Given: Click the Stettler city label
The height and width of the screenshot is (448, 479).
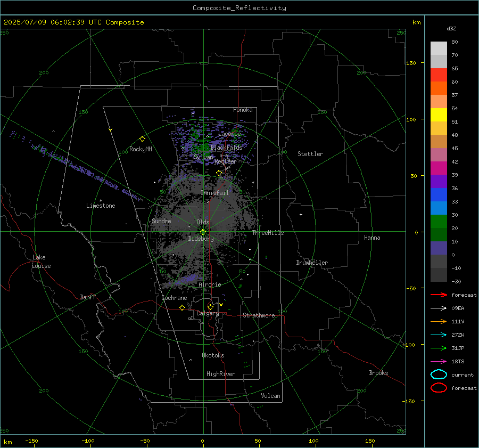Looking at the screenshot, I should point(310,154).
